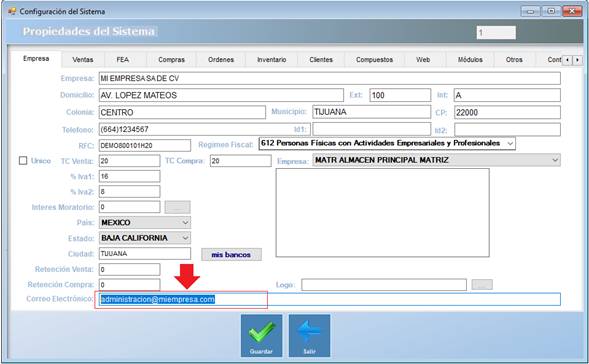This screenshot has height=364, width=589.
Task: Select the Clientes tab
Action: tap(321, 60)
